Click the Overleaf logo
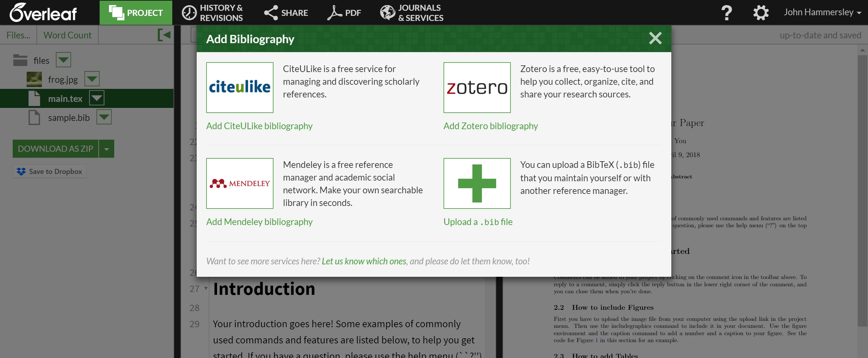The image size is (868, 358). tap(43, 12)
